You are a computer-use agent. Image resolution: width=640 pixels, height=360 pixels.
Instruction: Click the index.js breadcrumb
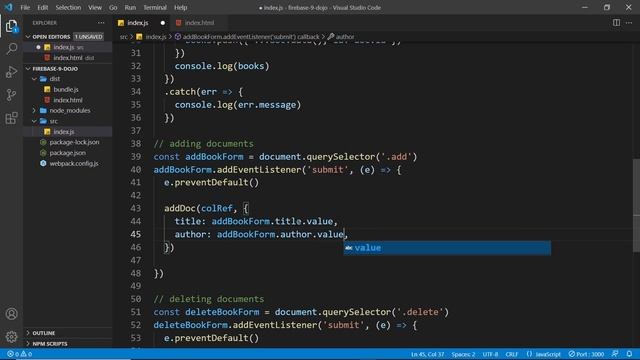point(152,37)
